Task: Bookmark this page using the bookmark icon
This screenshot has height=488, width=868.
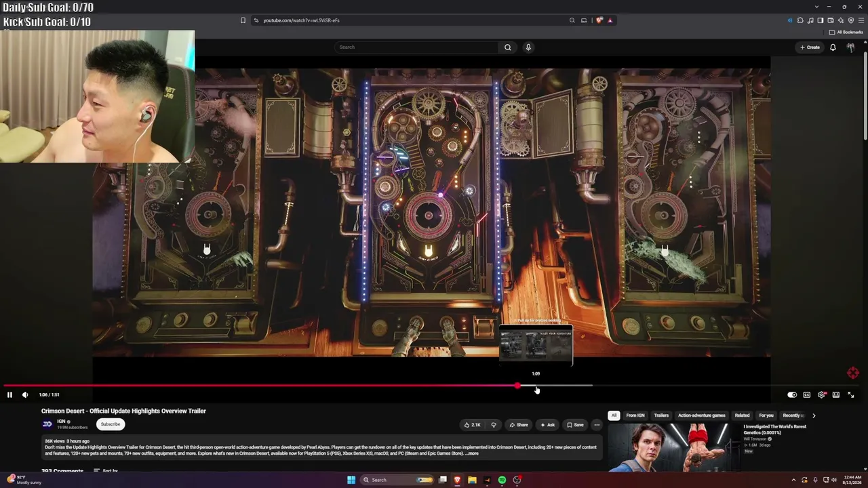Action: tap(243, 20)
